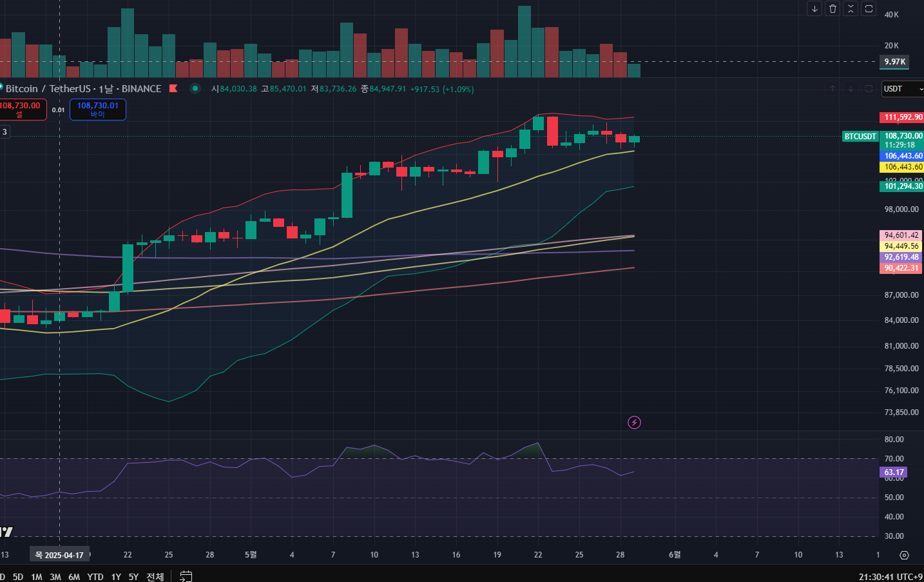Expand the collapsed indicators badge labeled 3

point(5,131)
